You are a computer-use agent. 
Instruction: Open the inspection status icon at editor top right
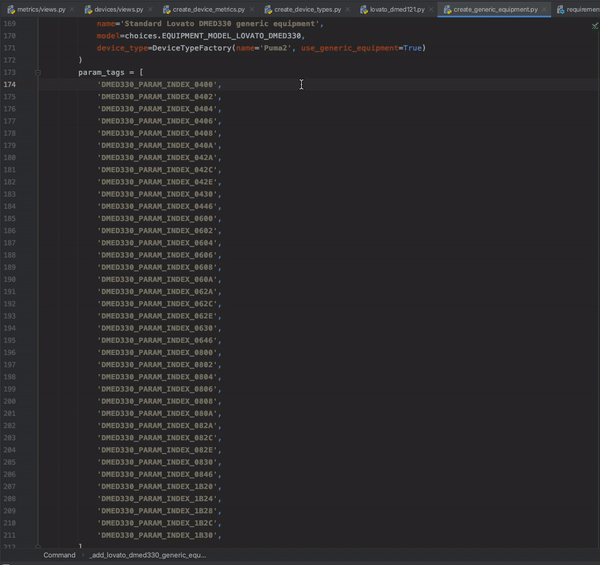[x=595, y=26]
